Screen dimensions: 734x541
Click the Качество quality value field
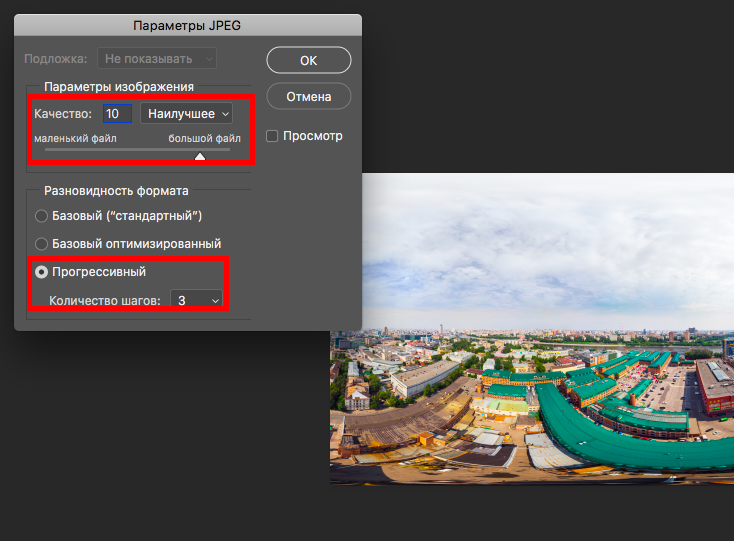[x=117, y=114]
